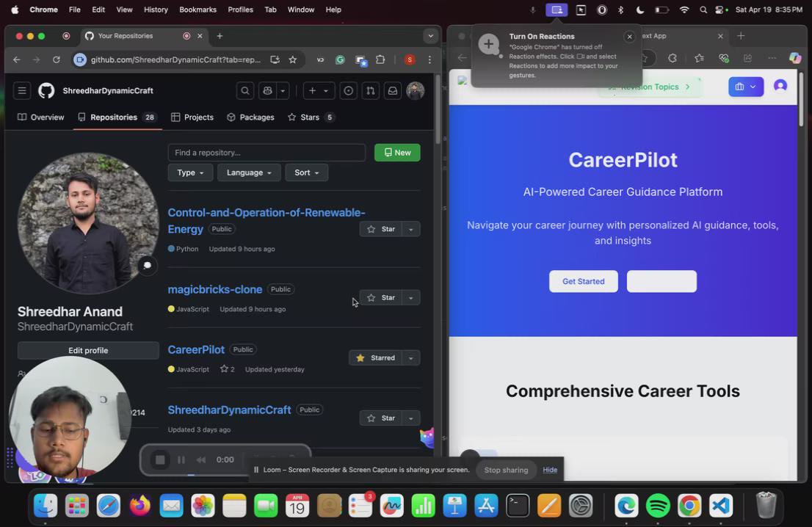Viewport: 812px width, 527px height.
Task: Expand star lists for Control-and-Operation-of-Renewable-Energy
Action: tap(410, 229)
